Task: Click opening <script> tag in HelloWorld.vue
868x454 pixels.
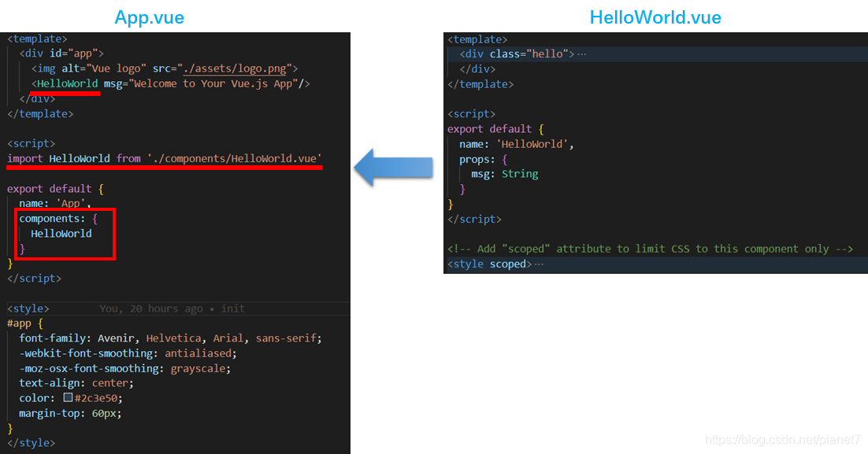Action: coord(471,114)
